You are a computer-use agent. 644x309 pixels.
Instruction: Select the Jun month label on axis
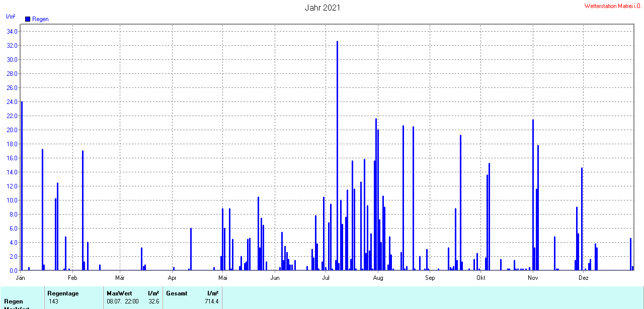tap(275, 277)
